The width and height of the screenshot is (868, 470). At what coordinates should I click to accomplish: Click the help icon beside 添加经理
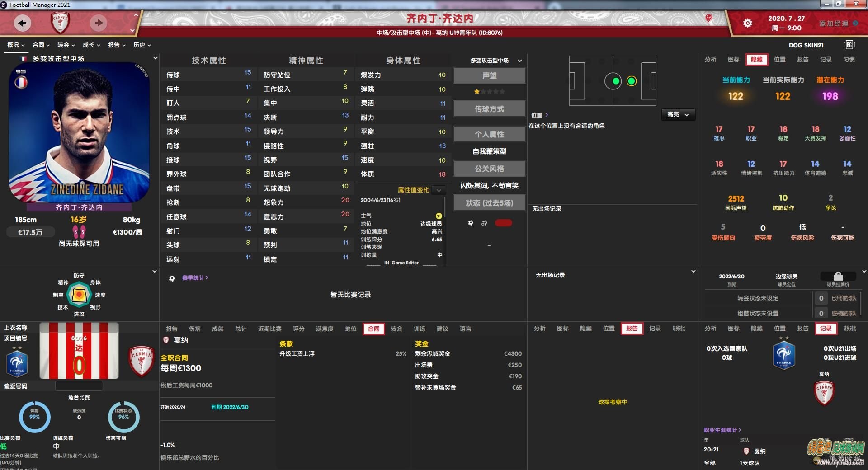pos(855,23)
